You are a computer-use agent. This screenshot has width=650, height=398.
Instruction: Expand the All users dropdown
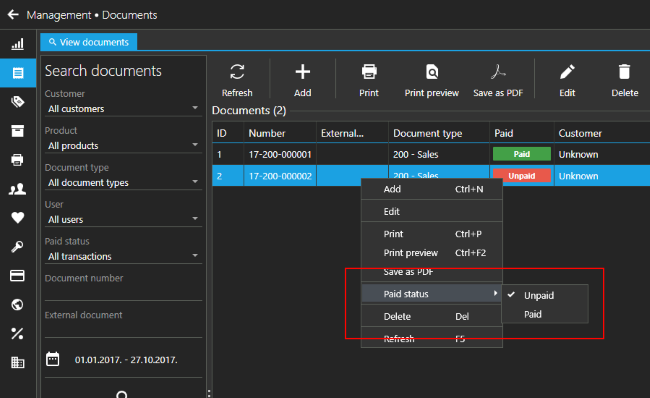coord(123,219)
